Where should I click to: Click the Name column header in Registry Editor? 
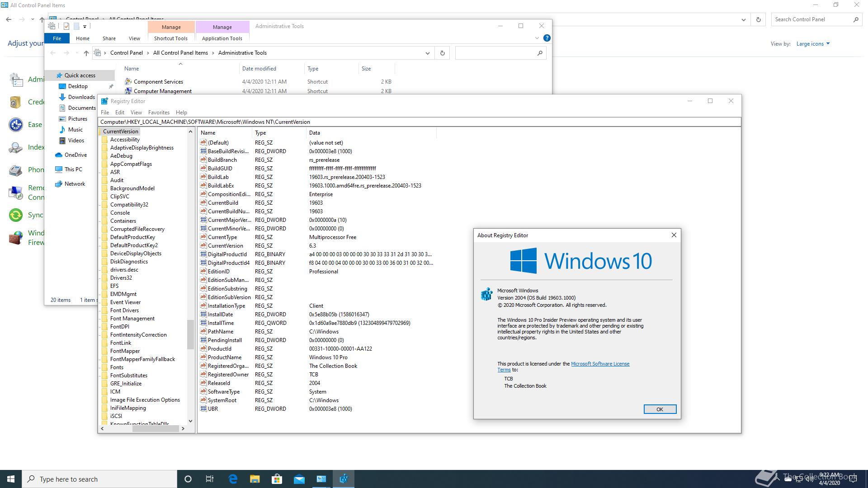225,133
